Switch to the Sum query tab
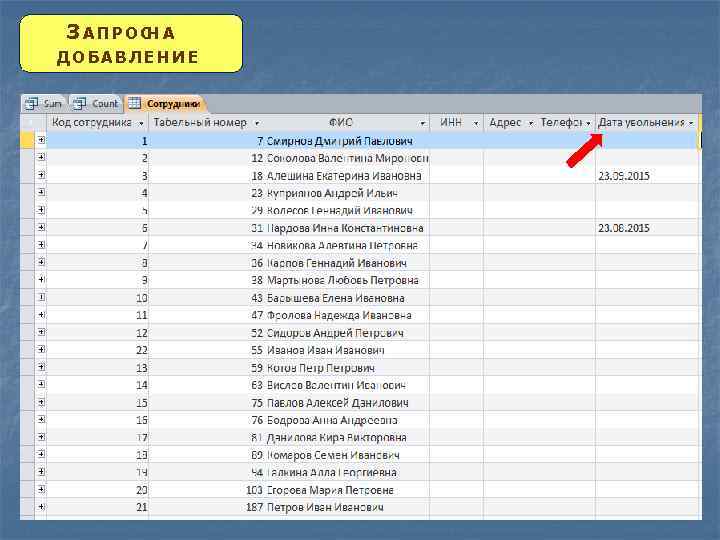720x540 pixels. 44,104
